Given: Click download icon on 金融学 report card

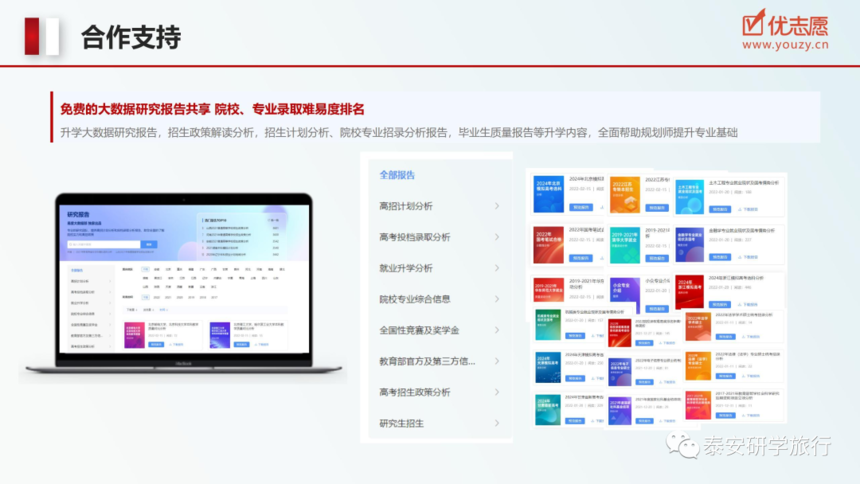Looking at the screenshot, I should click(x=740, y=257).
